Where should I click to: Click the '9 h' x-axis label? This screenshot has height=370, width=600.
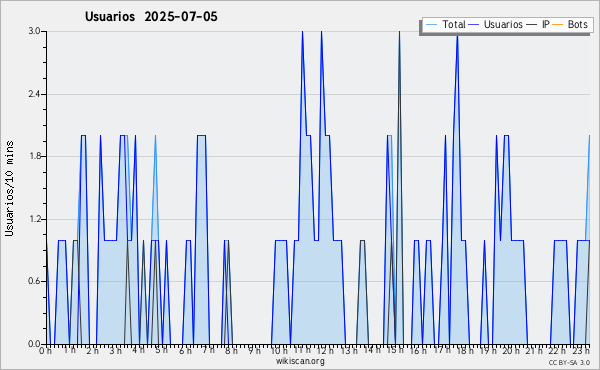[254, 350]
